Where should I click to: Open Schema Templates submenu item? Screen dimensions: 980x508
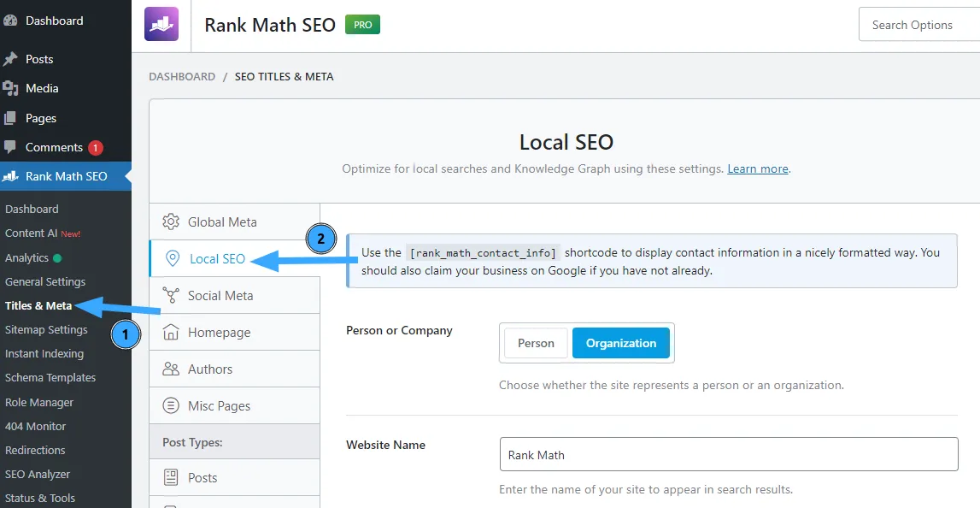click(x=50, y=378)
